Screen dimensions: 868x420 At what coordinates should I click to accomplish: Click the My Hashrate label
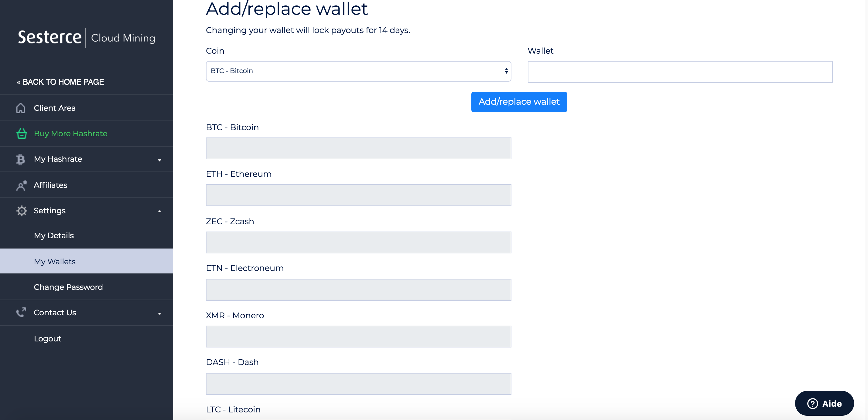click(58, 159)
